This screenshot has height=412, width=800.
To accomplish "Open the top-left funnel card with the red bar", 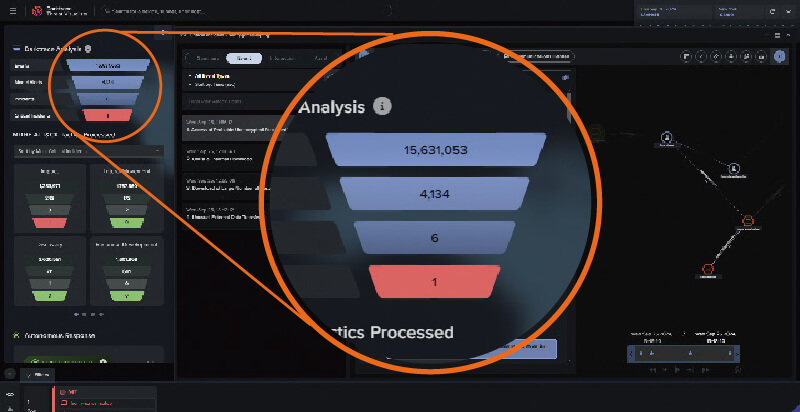I will click(50, 198).
